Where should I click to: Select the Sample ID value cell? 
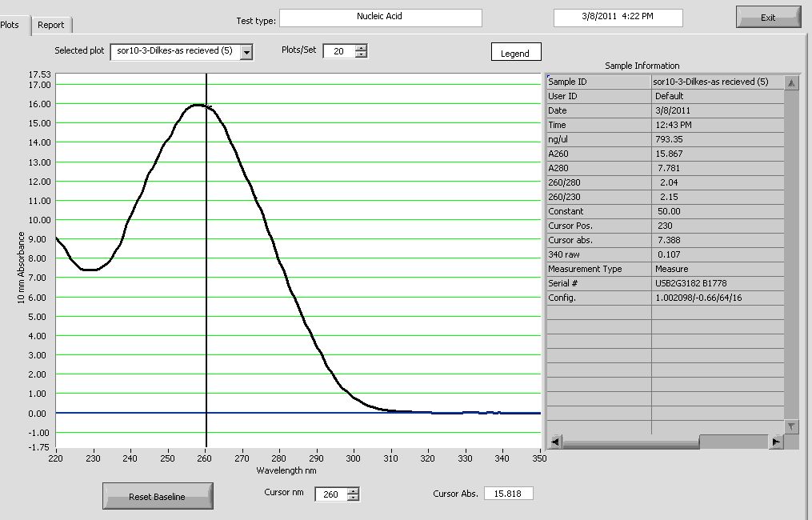click(x=718, y=82)
